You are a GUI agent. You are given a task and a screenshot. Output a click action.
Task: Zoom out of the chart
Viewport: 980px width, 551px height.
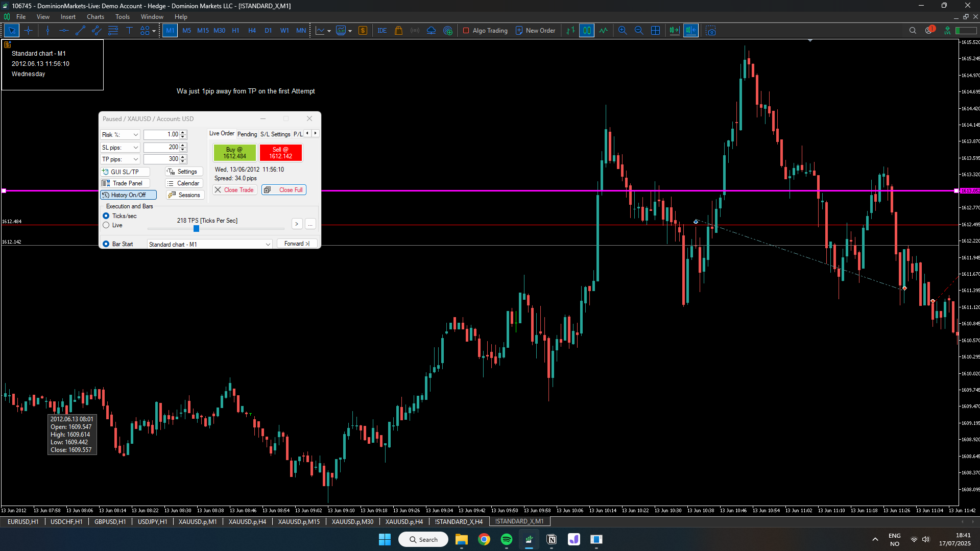click(x=639, y=31)
